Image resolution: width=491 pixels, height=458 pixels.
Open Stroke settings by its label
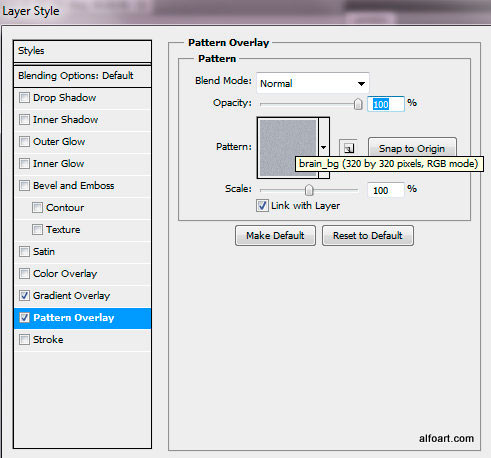coord(48,340)
